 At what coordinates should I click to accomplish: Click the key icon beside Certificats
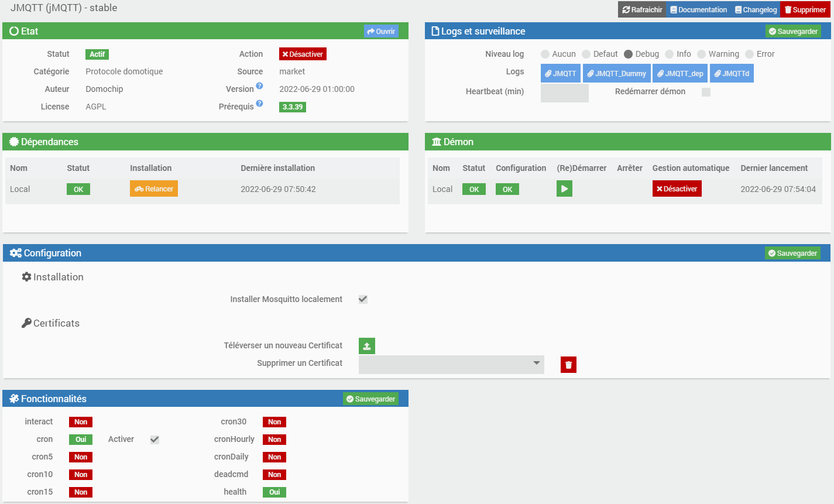click(x=26, y=323)
